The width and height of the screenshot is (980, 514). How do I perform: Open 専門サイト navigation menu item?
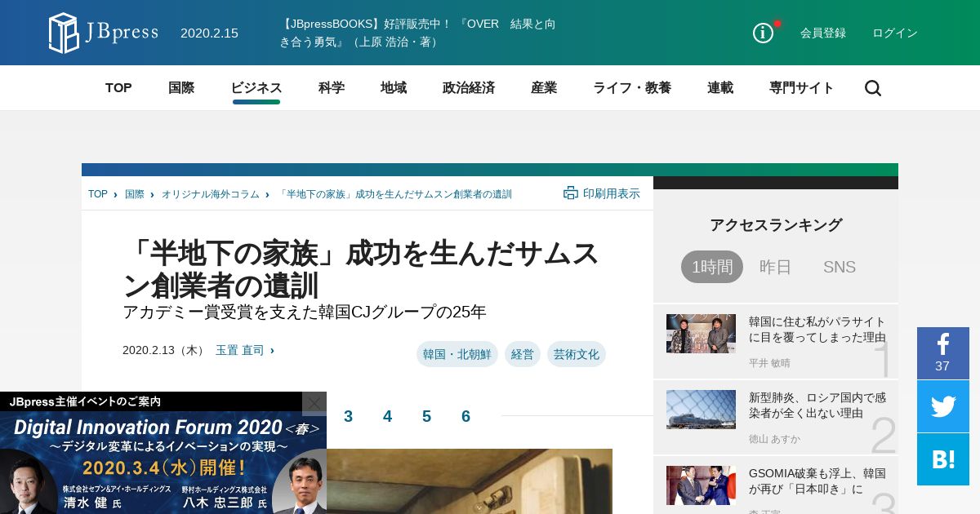click(802, 88)
